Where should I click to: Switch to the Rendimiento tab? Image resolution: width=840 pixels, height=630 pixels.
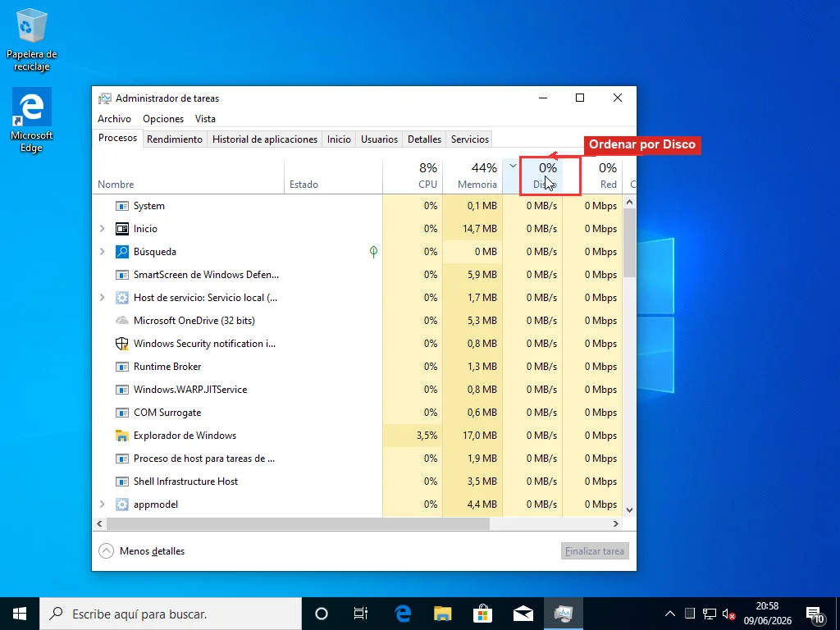(175, 139)
